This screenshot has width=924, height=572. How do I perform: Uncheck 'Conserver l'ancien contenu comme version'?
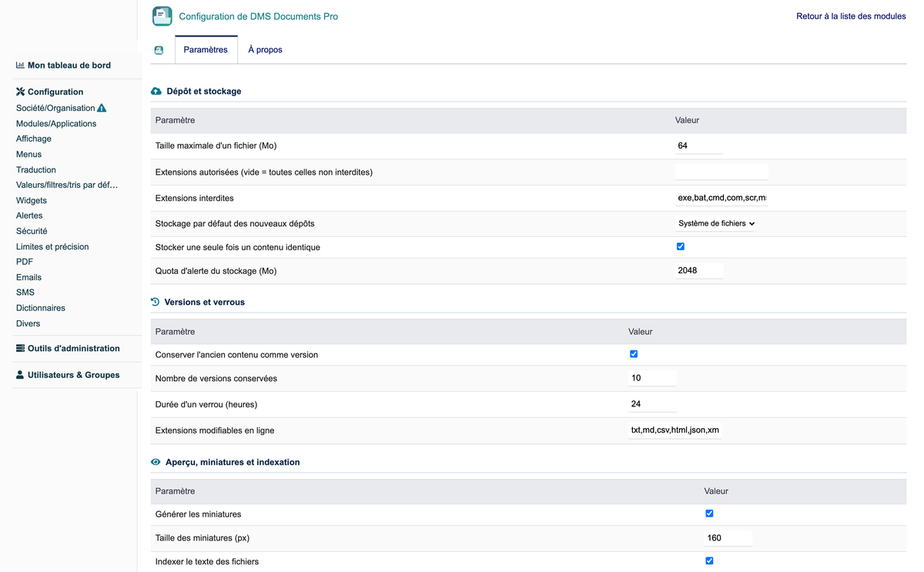point(634,354)
